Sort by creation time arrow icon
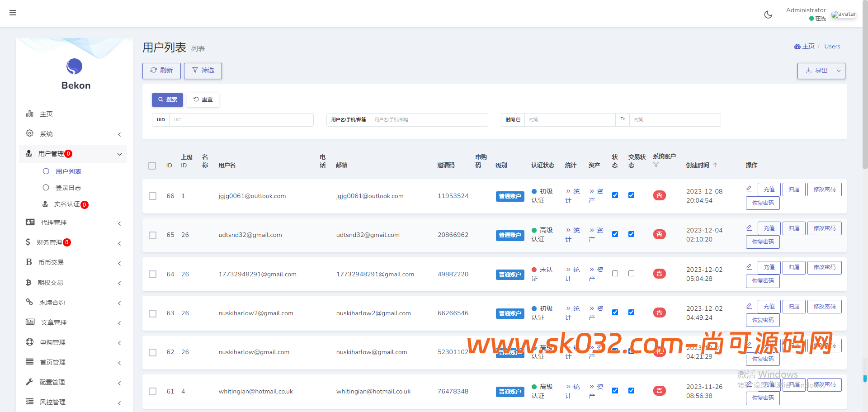 [715, 165]
